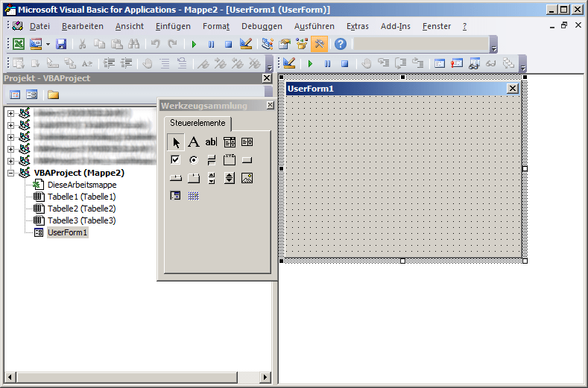Switch to Microsoft Excel view icon
588x388 pixels.
19,44
